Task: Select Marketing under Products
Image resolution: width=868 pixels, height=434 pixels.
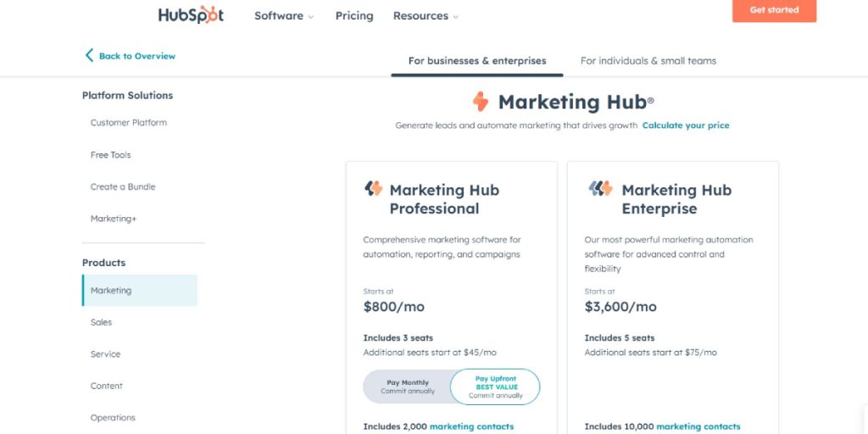Action: click(140, 290)
